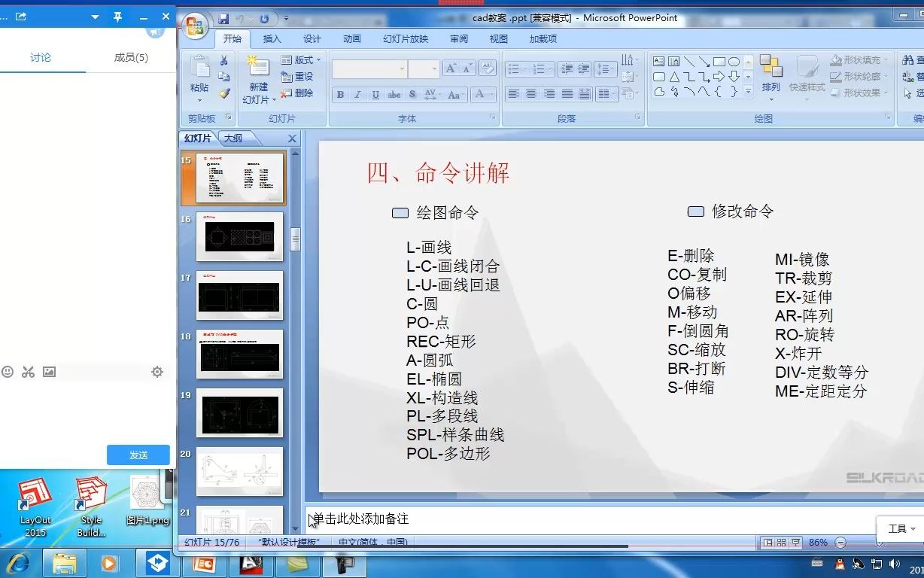The image size is (924, 578).
Task: Click the 发送 button in the chat panel
Action: 138,455
